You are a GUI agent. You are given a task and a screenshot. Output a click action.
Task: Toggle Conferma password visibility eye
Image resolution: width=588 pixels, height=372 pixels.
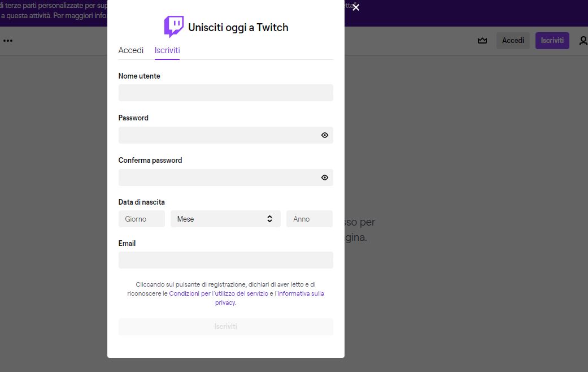[325, 178]
